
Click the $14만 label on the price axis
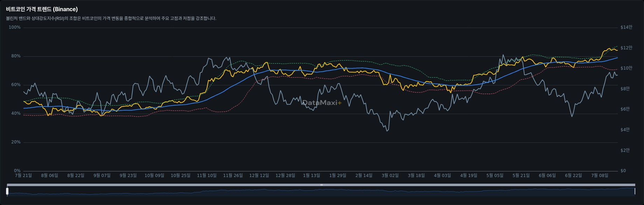pyautogui.click(x=626, y=27)
